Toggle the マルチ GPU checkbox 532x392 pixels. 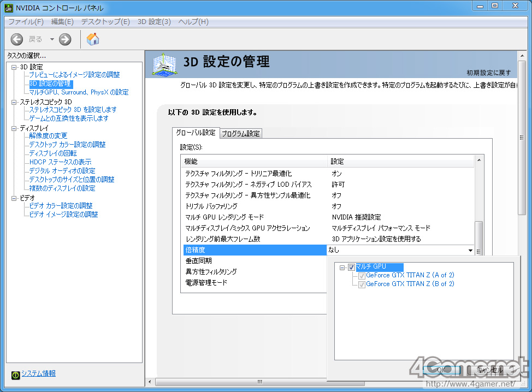click(352, 267)
